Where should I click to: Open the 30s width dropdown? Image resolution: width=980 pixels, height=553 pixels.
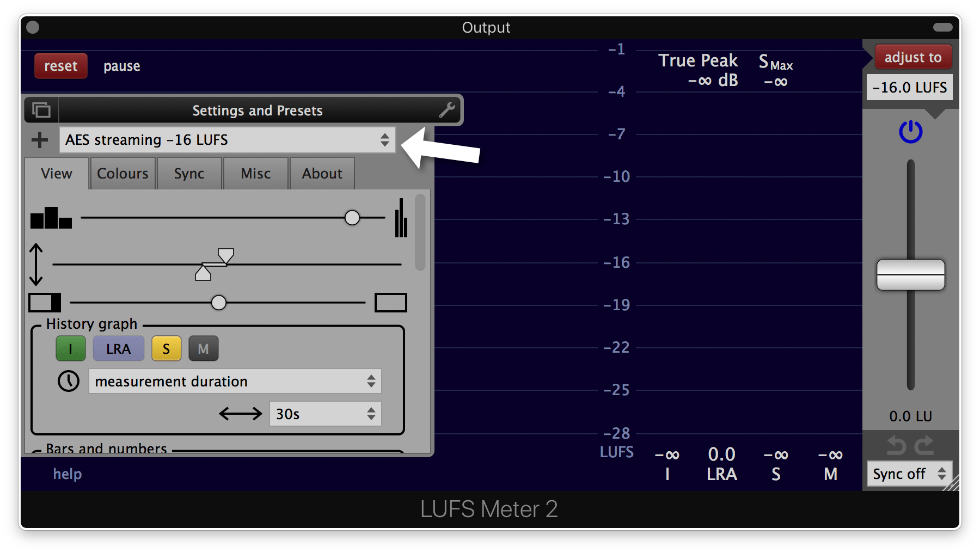[325, 414]
